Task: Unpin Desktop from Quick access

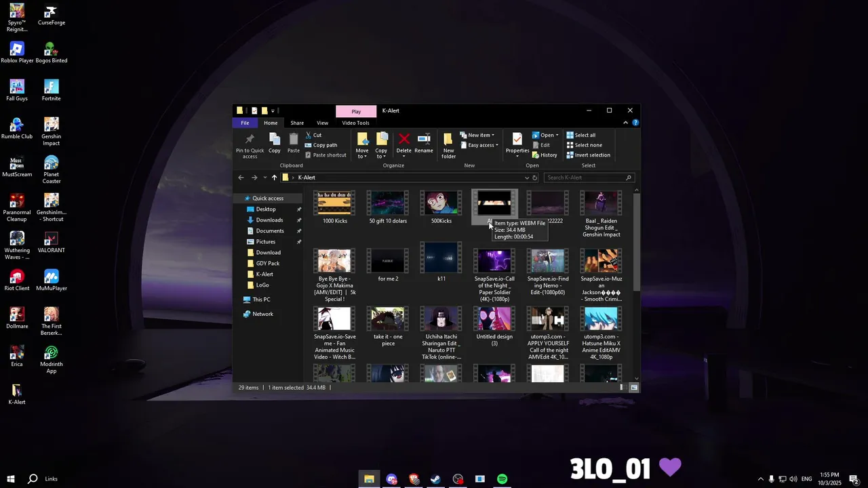Action: pyautogui.click(x=299, y=209)
